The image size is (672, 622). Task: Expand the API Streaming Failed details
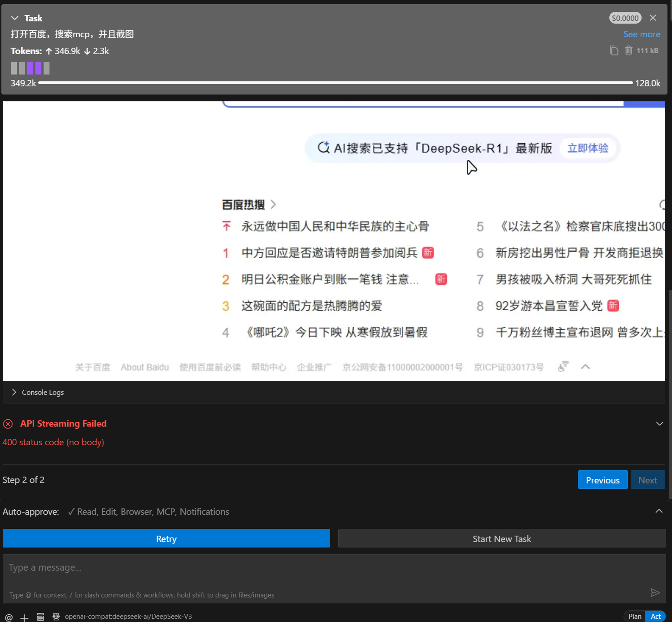pos(659,423)
